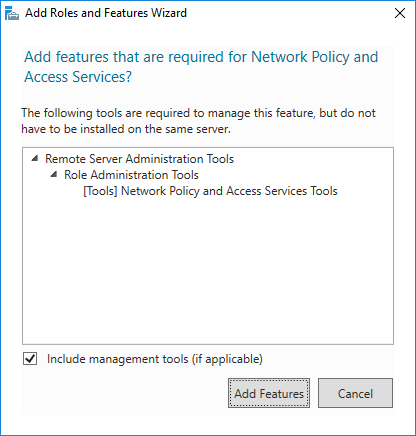Close the Add Roles and Features Wizard
Viewport: 416px width, 436px height.
click(400, 13)
